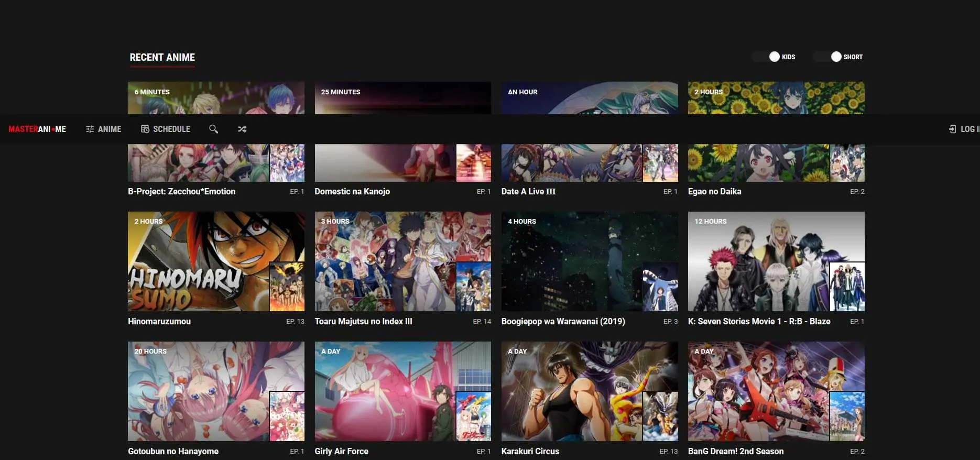
Task: Toggle the Short switch
Action: pyautogui.click(x=826, y=57)
